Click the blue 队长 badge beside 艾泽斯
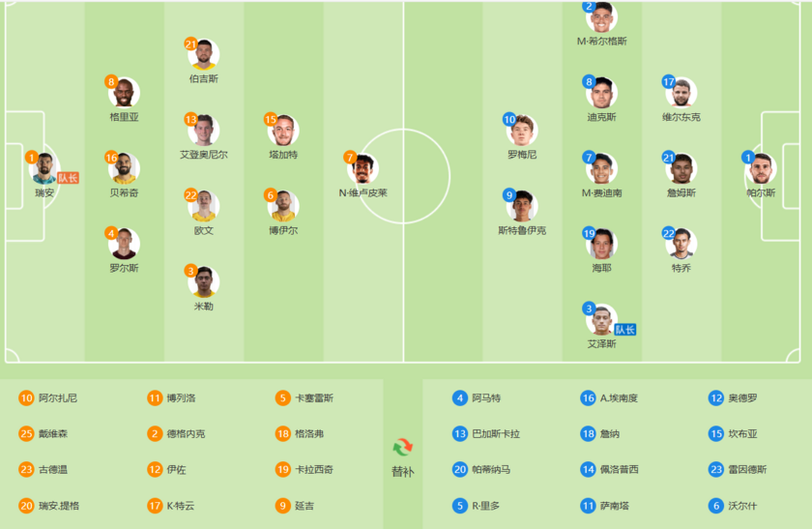 click(624, 330)
